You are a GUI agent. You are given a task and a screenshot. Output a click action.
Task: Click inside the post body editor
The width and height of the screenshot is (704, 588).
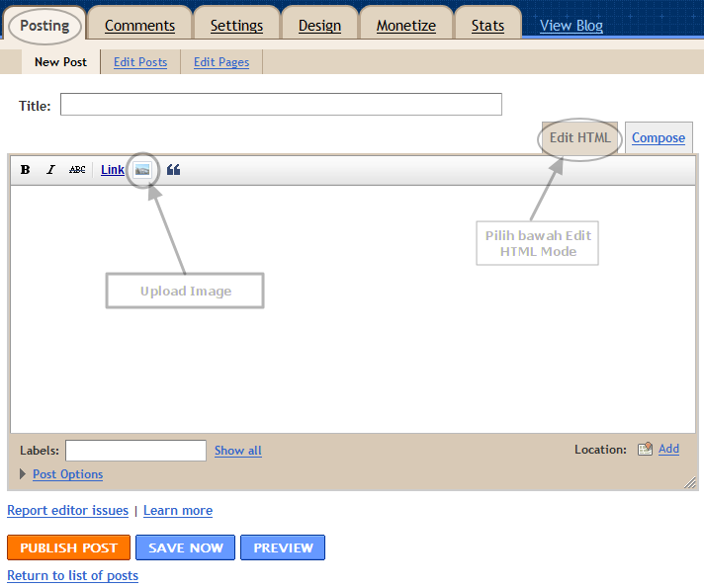[x=353, y=309]
